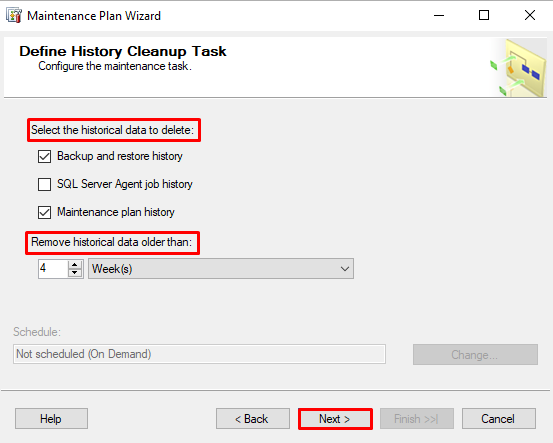Uncheck Maintenance plan history checkbox
This screenshot has height=443, width=553.
(44, 212)
